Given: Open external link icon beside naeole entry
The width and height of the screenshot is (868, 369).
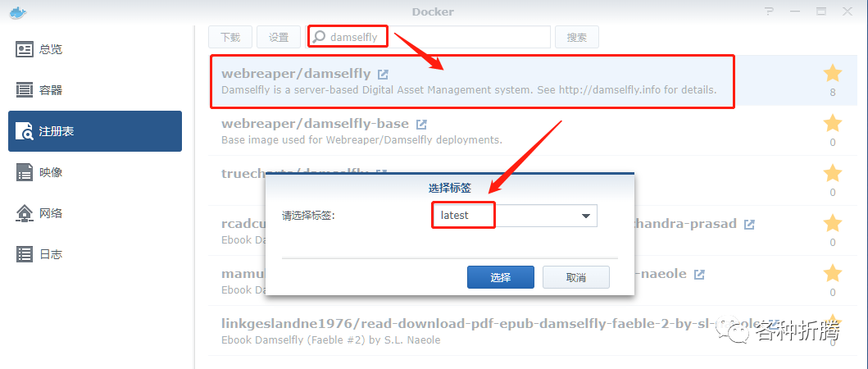Looking at the screenshot, I should click(700, 274).
